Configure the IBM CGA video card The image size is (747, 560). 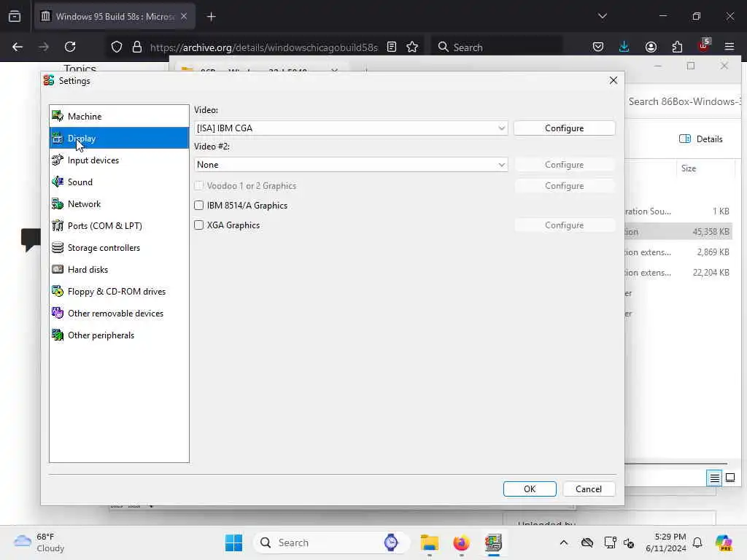pos(564,128)
